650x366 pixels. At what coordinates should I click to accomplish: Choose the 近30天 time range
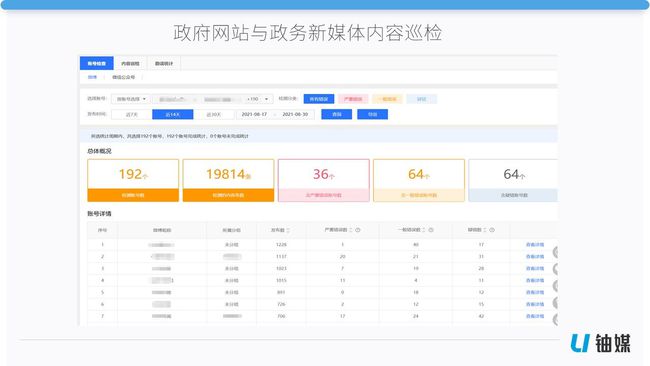coord(213,114)
